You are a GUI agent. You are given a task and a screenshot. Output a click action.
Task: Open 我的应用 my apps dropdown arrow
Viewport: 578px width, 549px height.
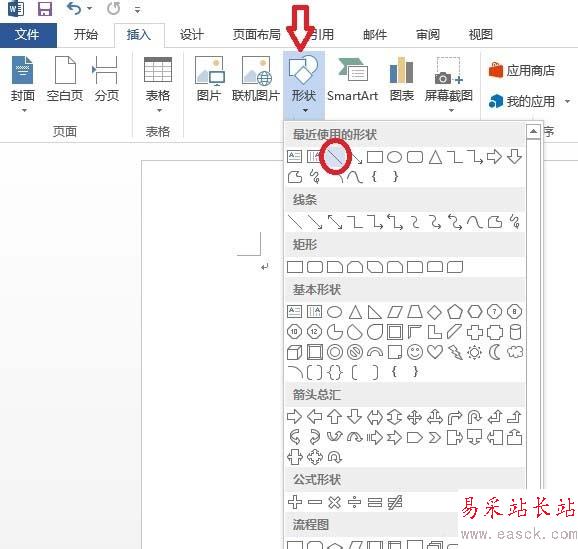point(567,101)
